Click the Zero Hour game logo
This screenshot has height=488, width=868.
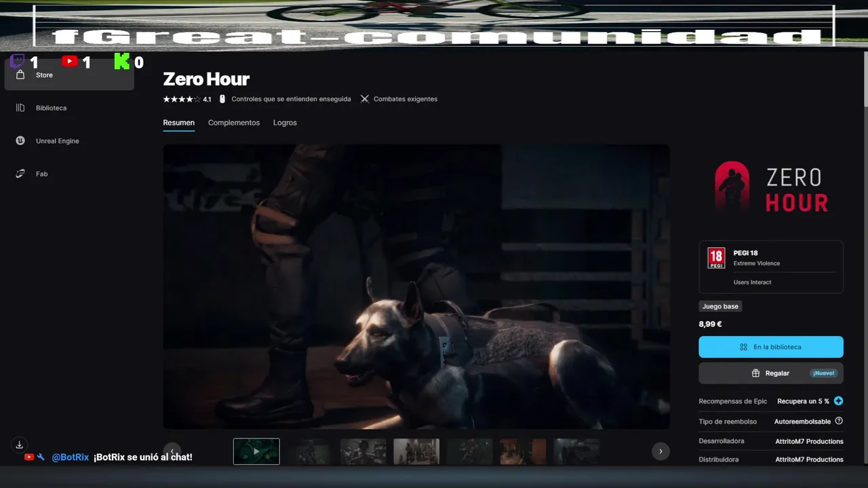(771, 187)
